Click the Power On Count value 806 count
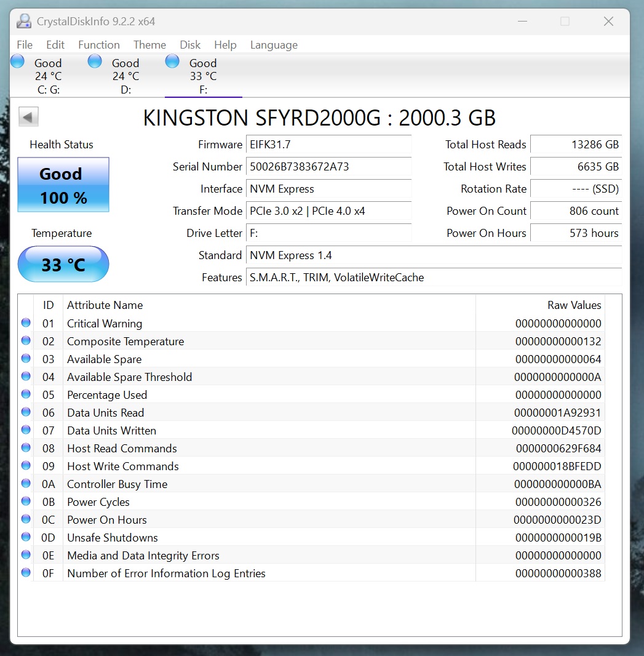The width and height of the screenshot is (644, 656). pyautogui.click(x=576, y=211)
